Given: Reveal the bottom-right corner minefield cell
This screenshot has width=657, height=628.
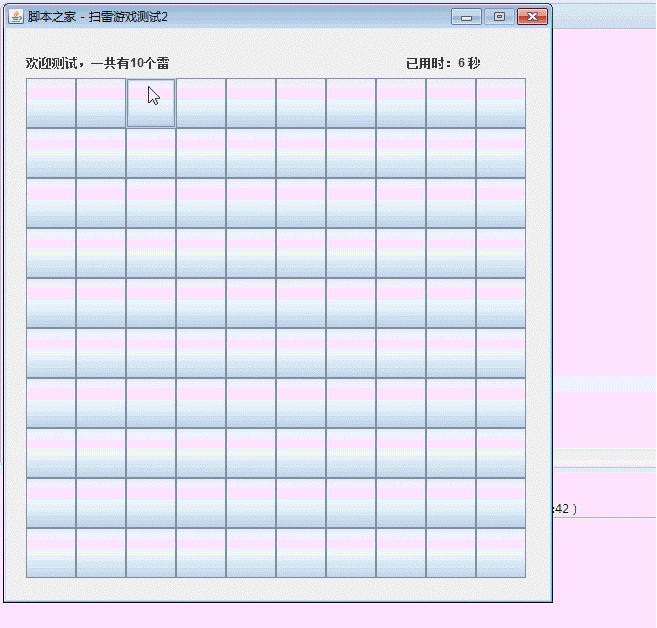Looking at the screenshot, I should [501, 553].
